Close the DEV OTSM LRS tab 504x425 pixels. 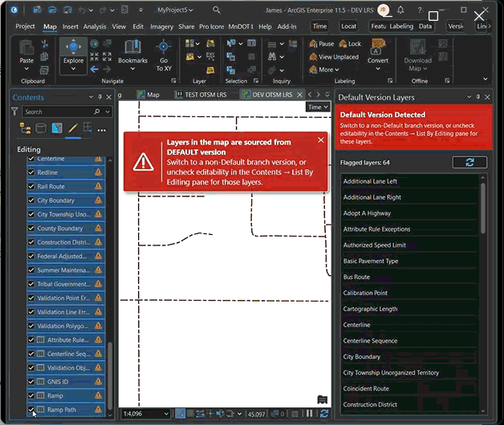coord(299,95)
